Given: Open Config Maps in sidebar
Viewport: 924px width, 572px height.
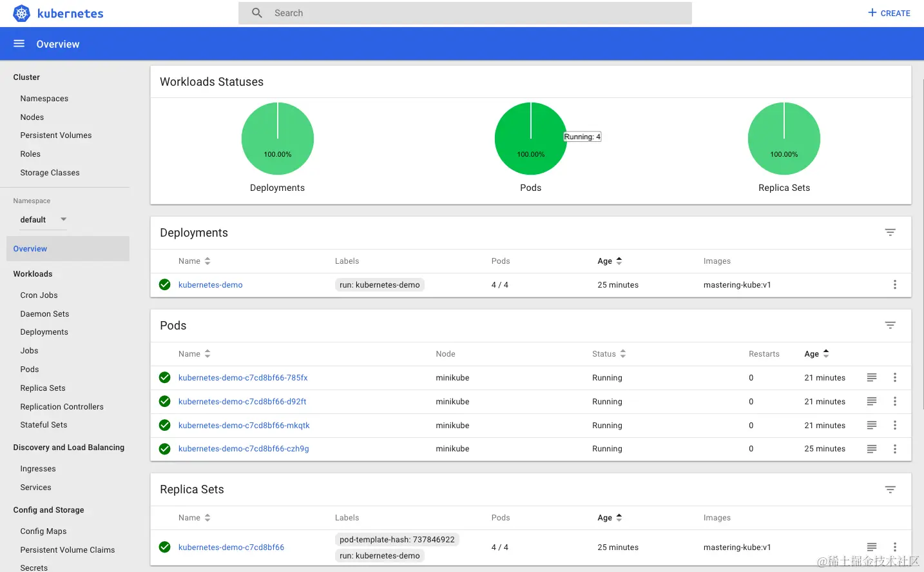Looking at the screenshot, I should point(44,531).
